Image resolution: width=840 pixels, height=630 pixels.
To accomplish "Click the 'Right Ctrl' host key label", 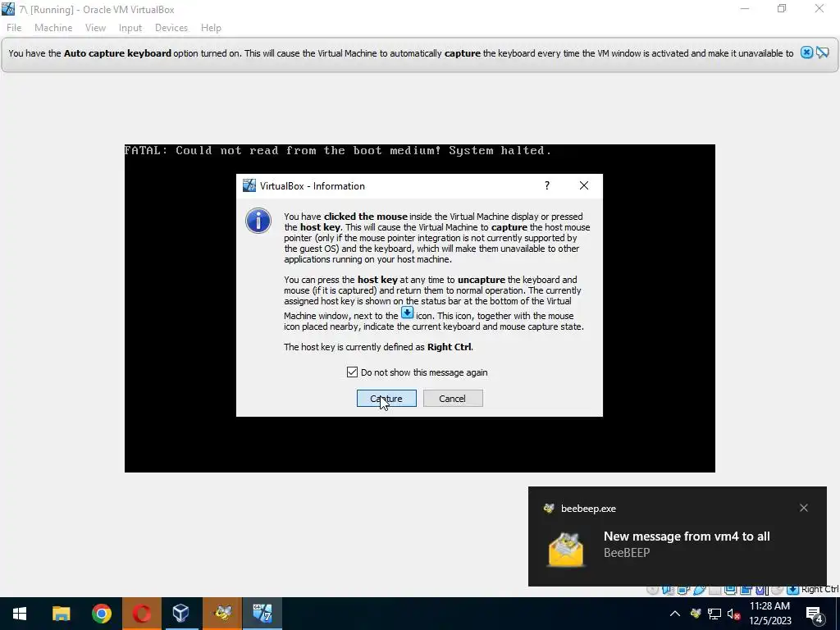I will tap(819, 589).
